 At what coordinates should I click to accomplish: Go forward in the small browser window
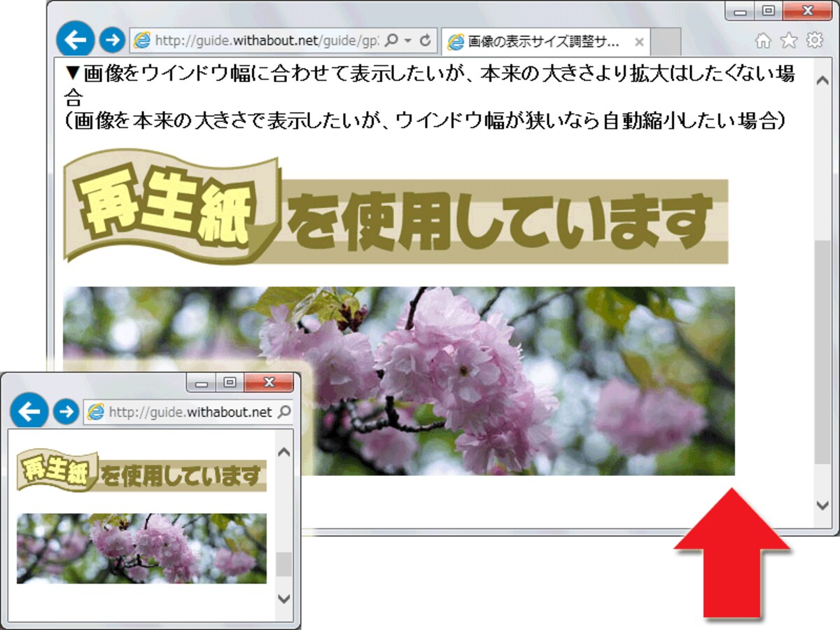pos(66,412)
